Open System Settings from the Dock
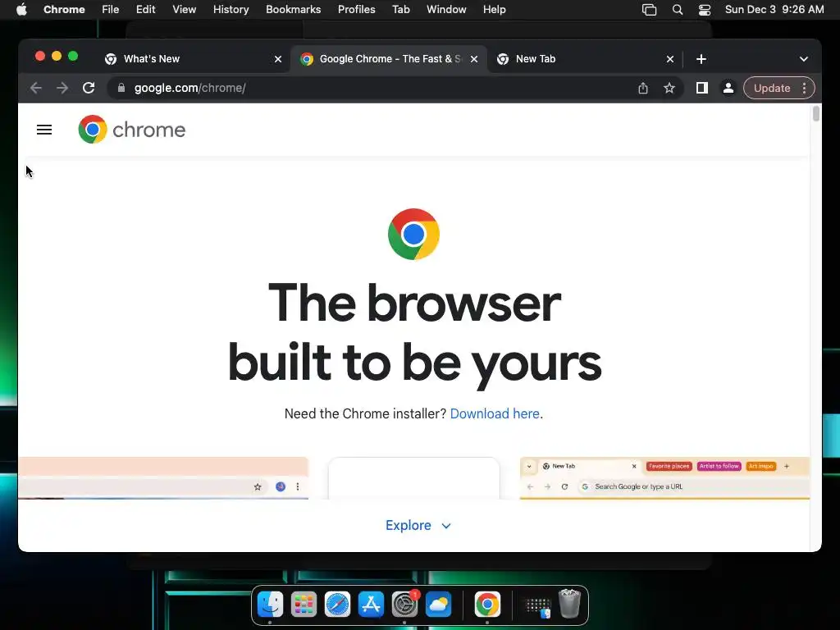 (x=405, y=605)
